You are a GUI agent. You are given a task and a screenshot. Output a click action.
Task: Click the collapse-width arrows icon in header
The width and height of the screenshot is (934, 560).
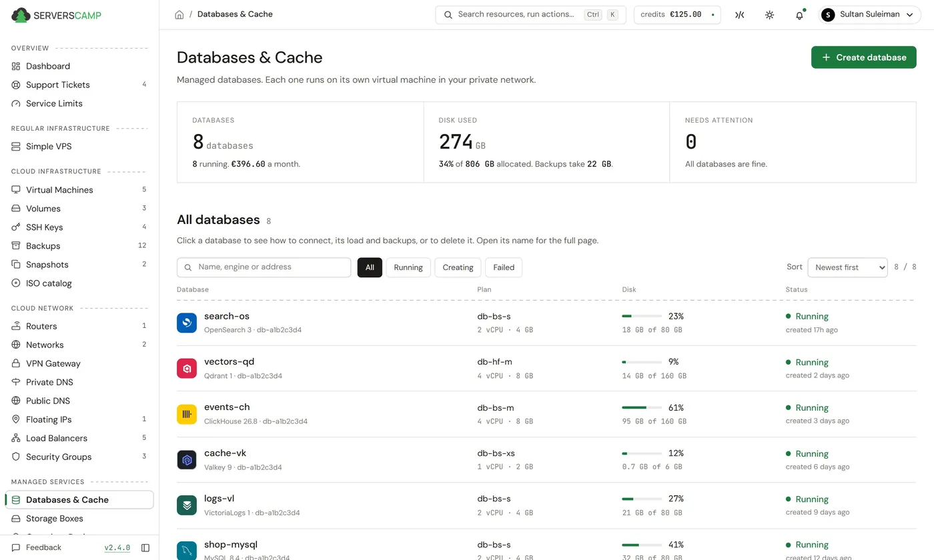pos(739,15)
